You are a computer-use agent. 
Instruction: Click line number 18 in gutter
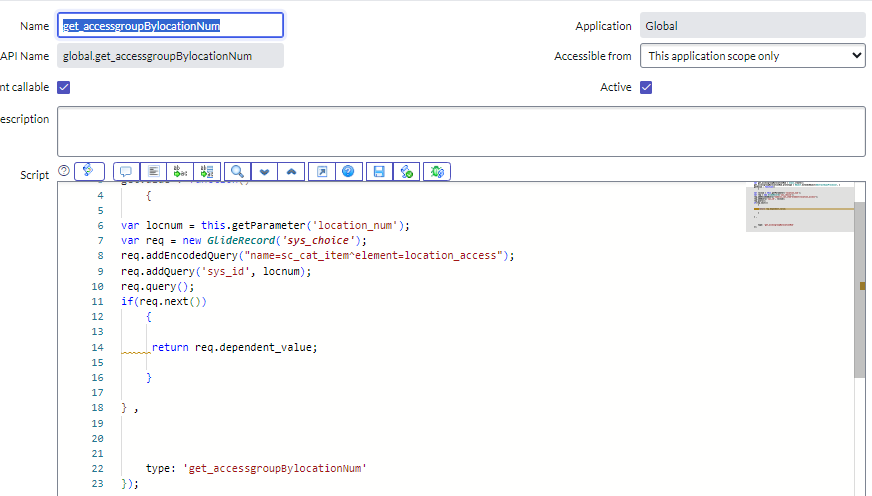(x=97, y=408)
